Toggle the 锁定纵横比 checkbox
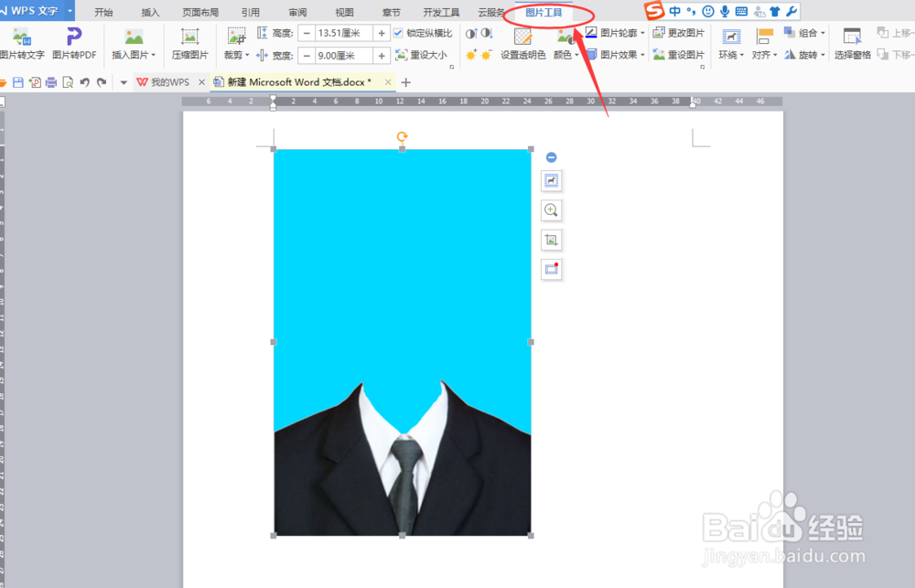Viewport: 915px width, 588px height. pyautogui.click(x=398, y=33)
